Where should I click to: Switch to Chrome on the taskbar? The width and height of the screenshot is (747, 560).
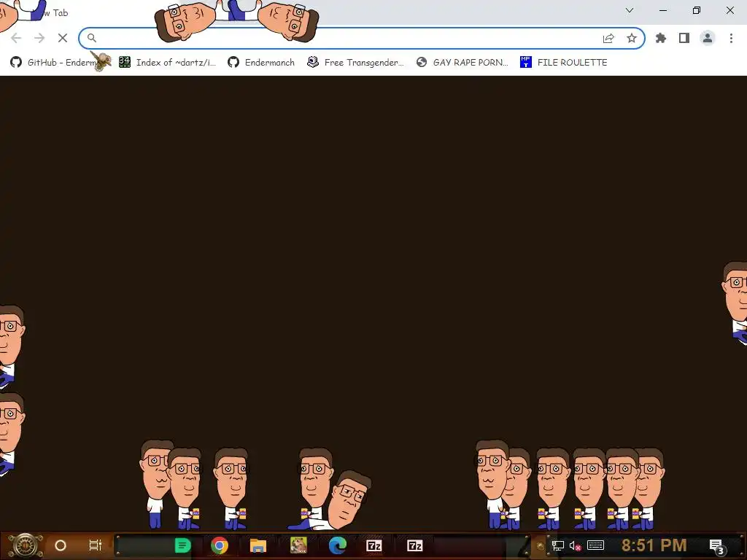point(220,545)
